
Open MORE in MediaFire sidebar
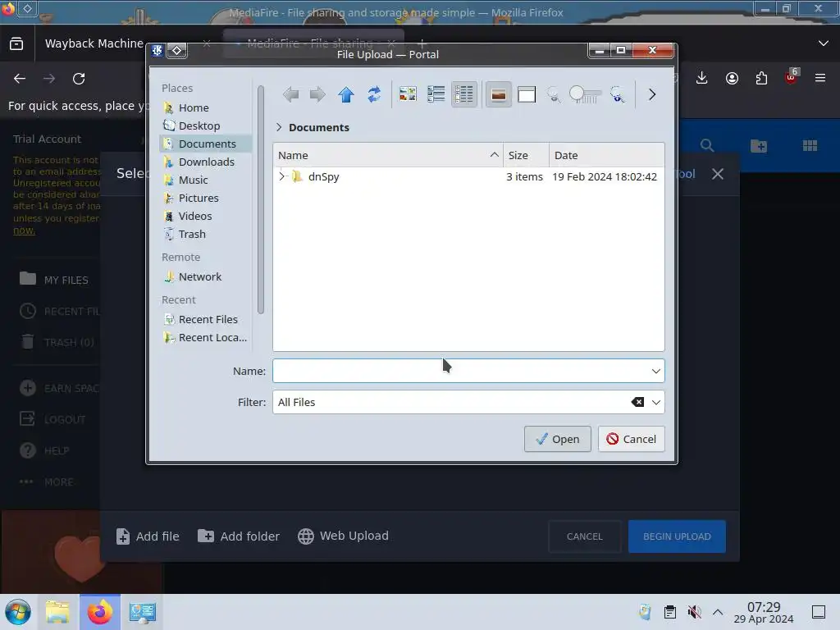[x=47, y=482]
